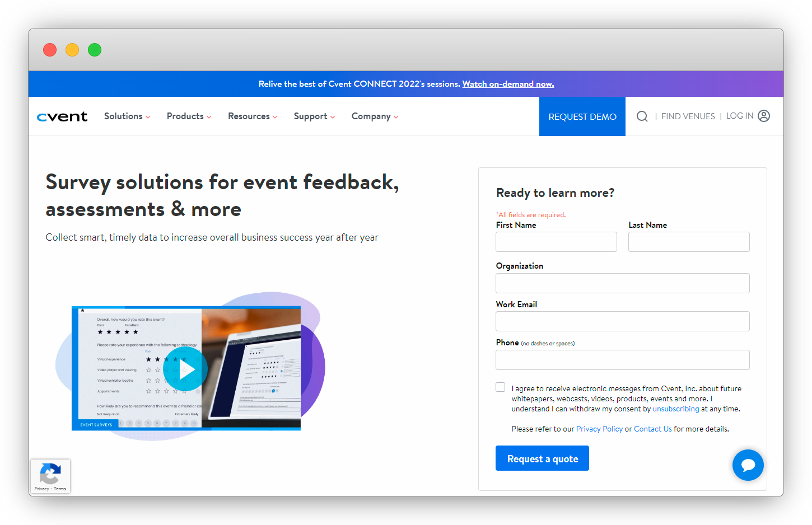Focus the First Name field

[x=556, y=242]
